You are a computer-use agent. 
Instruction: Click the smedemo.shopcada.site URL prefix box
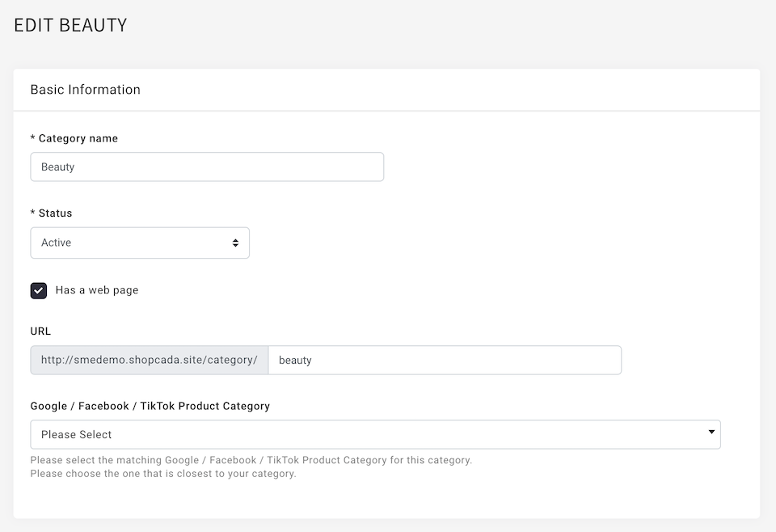149,361
